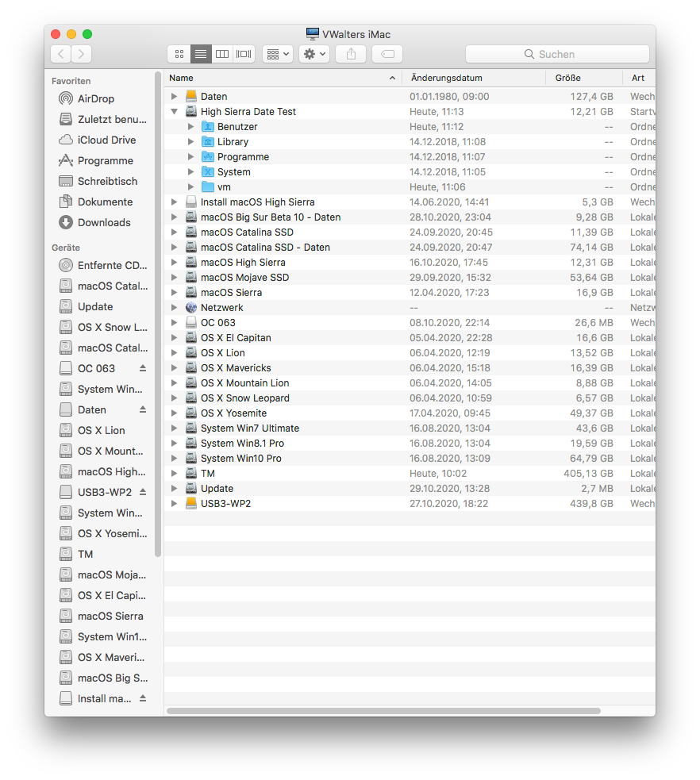Collapse High Sierra Date Test folder
The height and width of the screenshot is (780, 700).
(x=174, y=111)
